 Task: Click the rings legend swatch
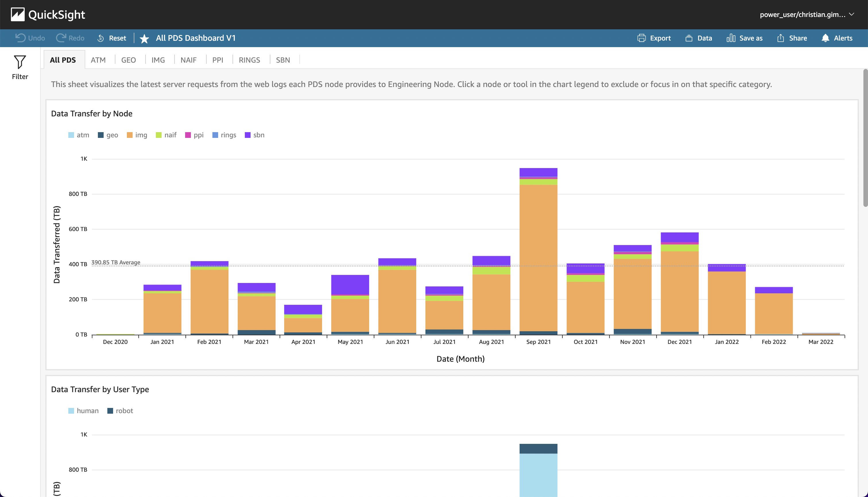click(x=215, y=135)
